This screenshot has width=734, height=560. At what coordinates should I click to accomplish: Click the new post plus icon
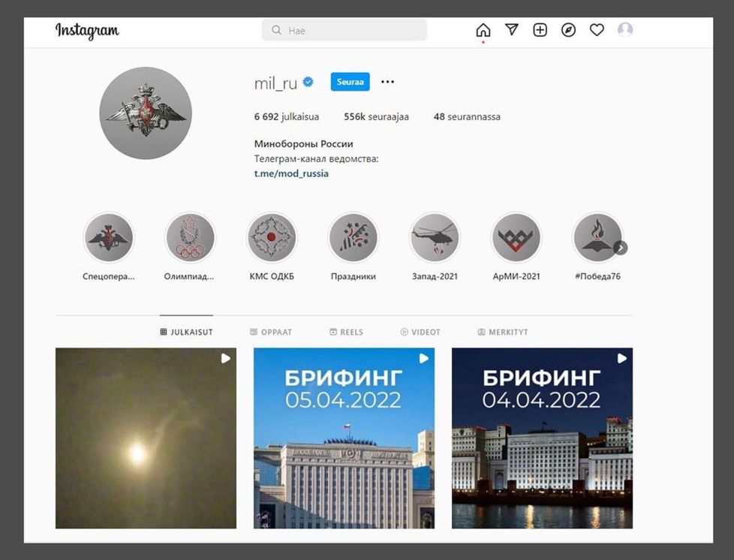pyautogui.click(x=540, y=30)
